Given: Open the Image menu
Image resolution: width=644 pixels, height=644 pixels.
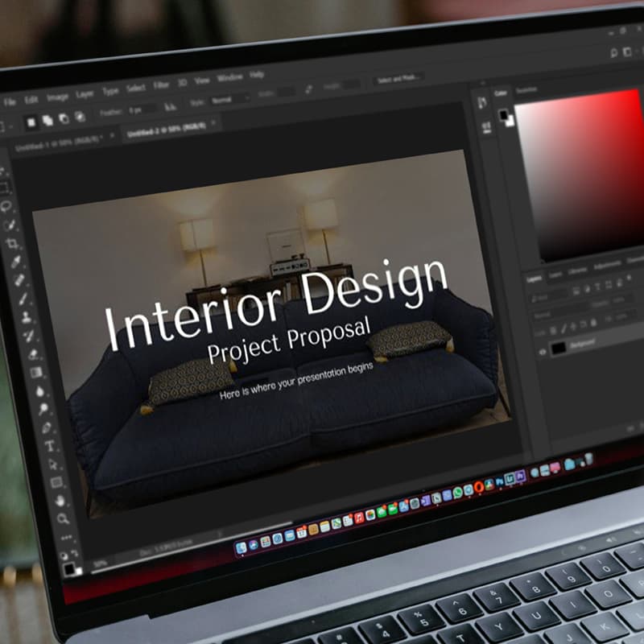Looking at the screenshot, I should [57, 97].
